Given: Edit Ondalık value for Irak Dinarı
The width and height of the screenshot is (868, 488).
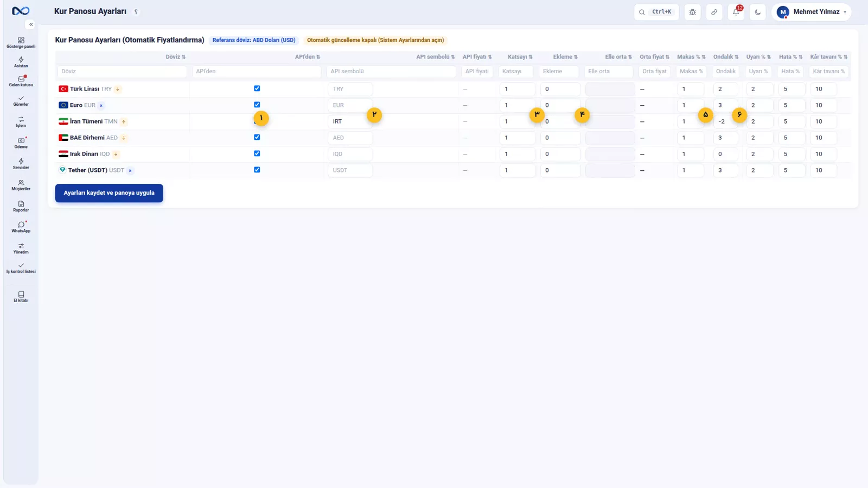Looking at the screenshot, I should [725, 154].
